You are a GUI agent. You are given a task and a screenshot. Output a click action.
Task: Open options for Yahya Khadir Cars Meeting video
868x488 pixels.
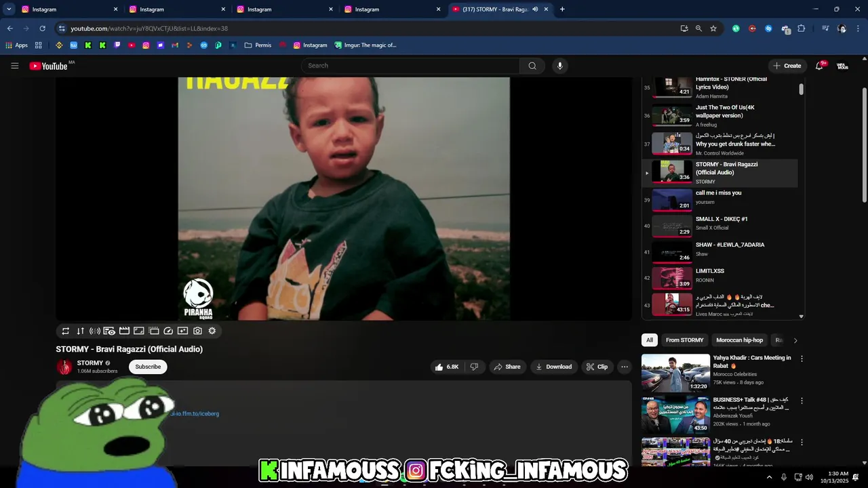pyautogui.click(x=802, y=359)
